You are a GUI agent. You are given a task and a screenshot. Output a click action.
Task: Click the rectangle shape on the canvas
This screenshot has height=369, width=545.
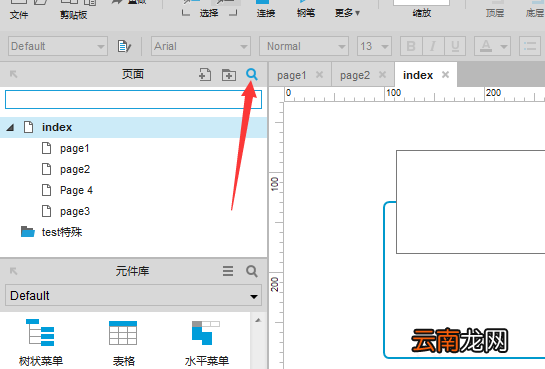[x=471, y=202]
